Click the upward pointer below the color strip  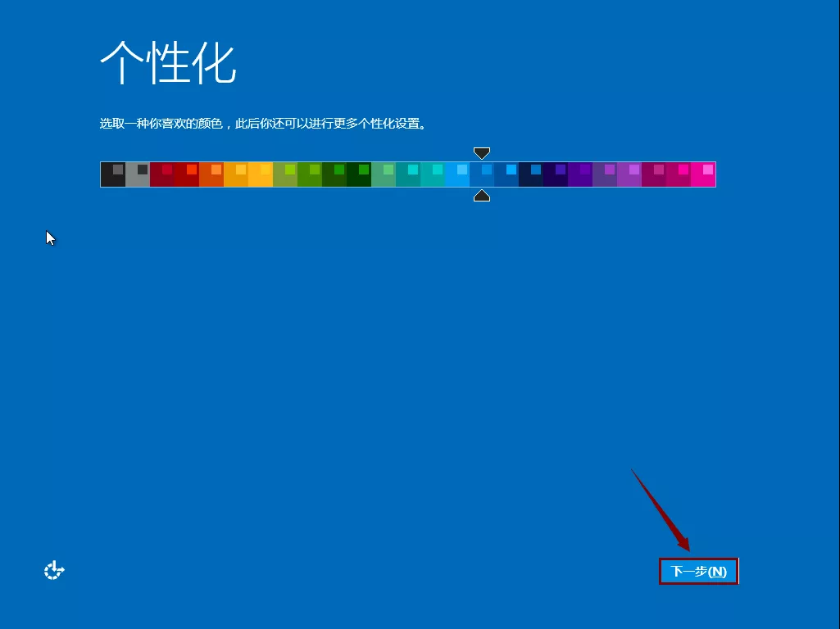(482, 196)
